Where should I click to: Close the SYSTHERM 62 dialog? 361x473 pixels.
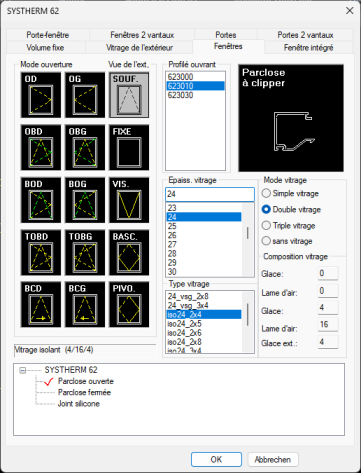coord(349,11)
